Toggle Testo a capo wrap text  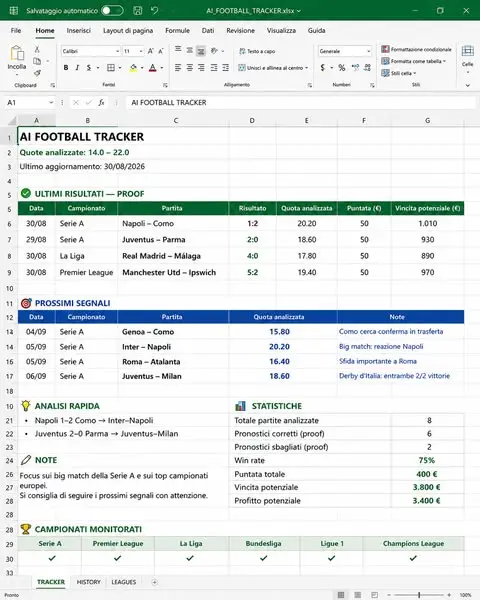[257, 51]
